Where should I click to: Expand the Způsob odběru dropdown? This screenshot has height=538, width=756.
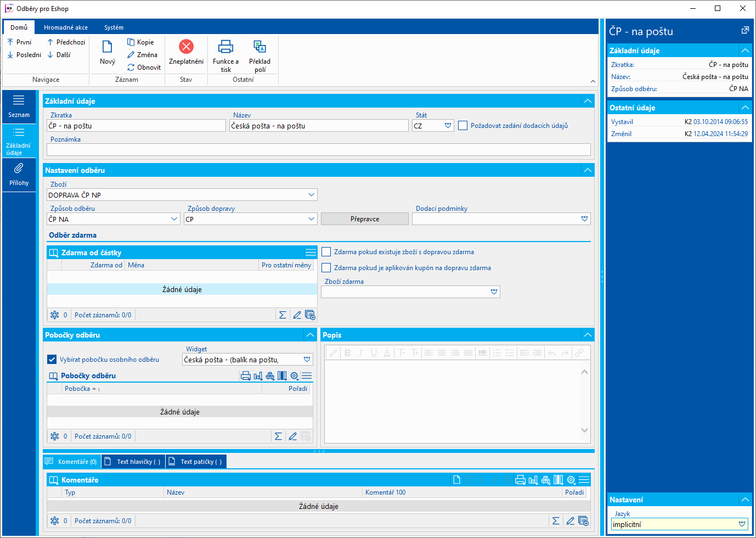pyautogui.click(x=174, y=219)
